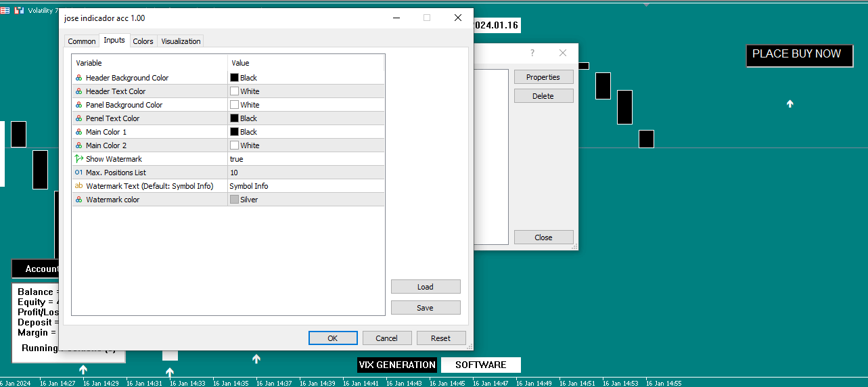Click the integer icon beside Max. Positions List
The image size is (868, 387).
coord(79,173)
